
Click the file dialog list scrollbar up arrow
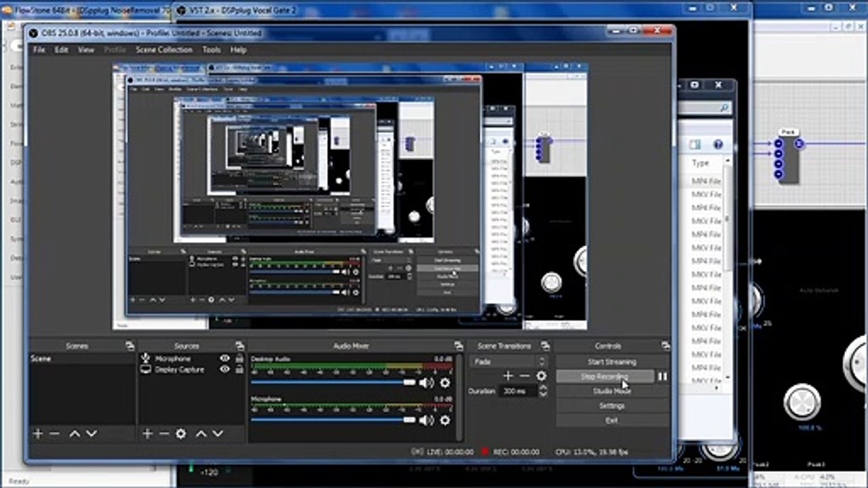click(x=728, y=161)
